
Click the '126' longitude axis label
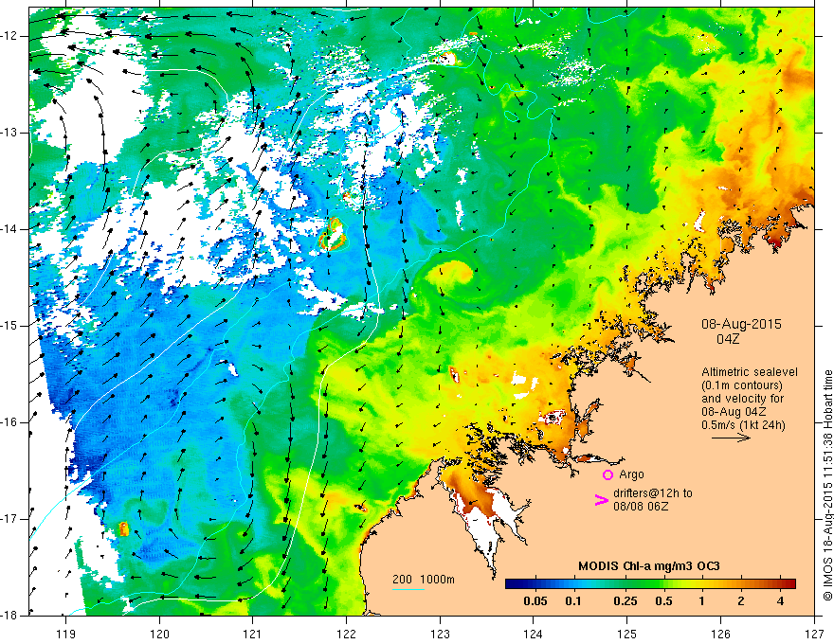720,634
